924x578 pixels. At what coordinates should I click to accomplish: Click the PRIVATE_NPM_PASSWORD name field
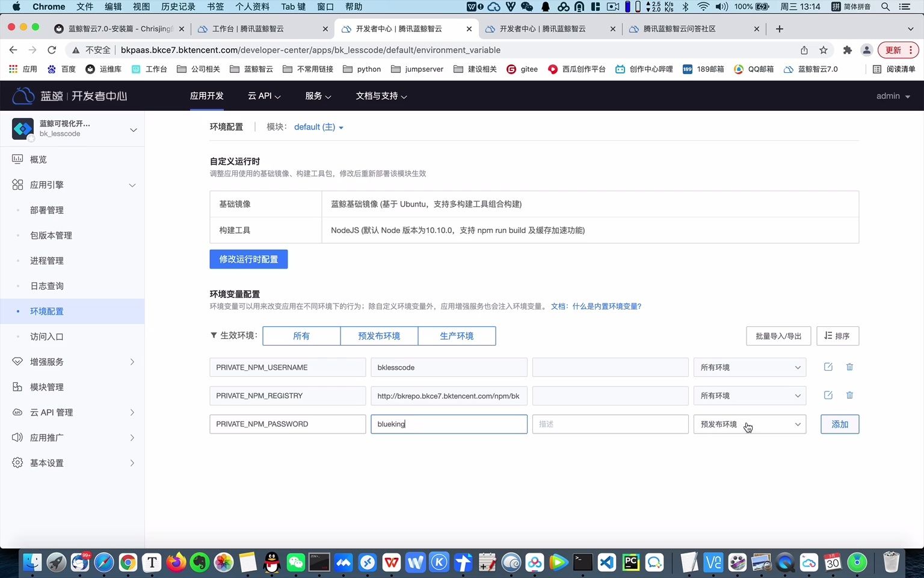(288, 424)
